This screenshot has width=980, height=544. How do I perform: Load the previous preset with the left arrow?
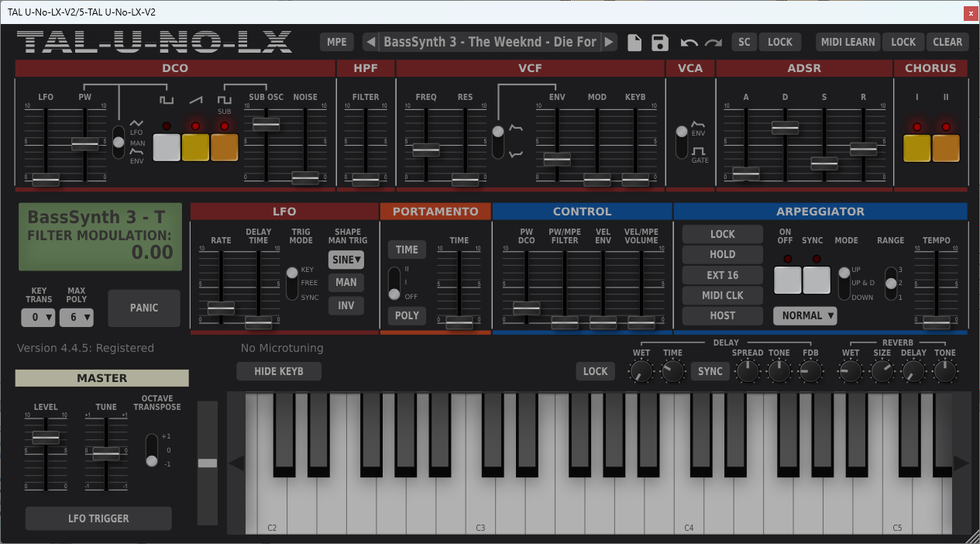tap(370, 42)
